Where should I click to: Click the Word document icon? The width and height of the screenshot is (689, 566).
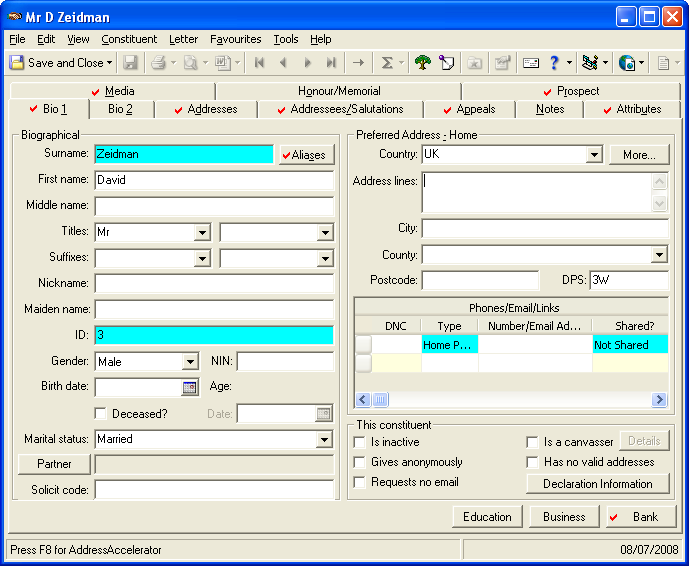coord(223,63)
